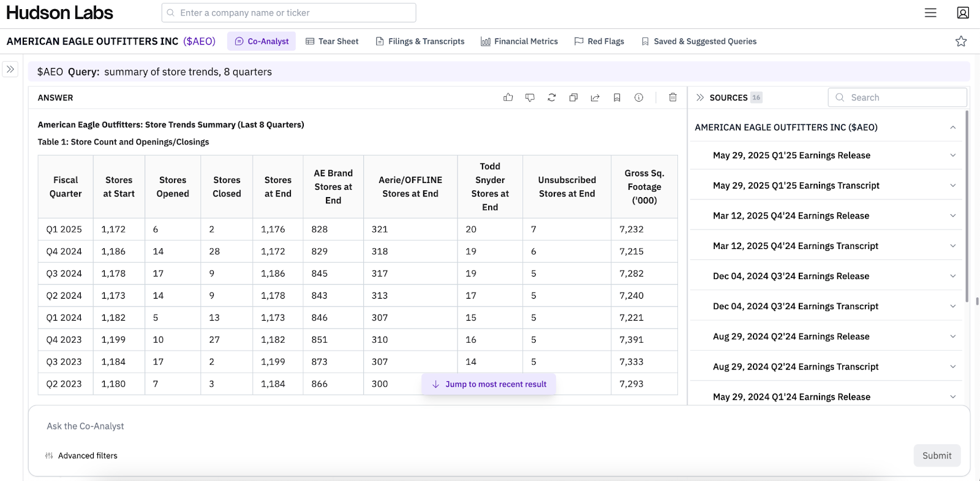This screenshot has height=481, width=980.
Task: Collapse the American Eagle Outfitters sources group
Action: coord(952,127)
